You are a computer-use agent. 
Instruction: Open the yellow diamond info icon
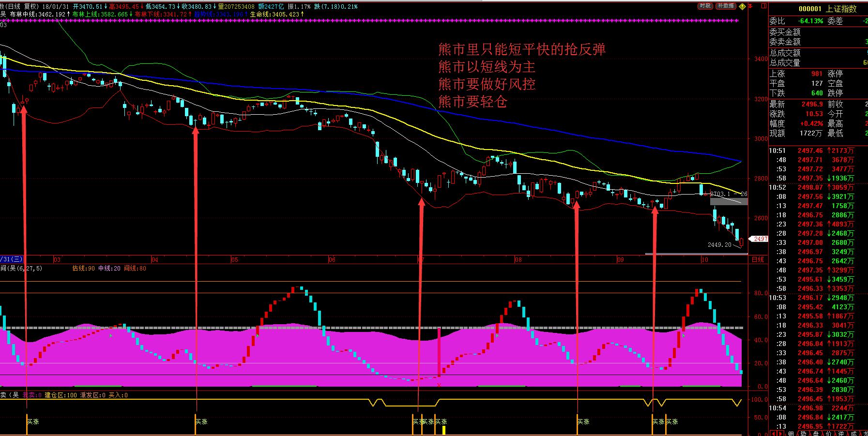click(742, 7)
